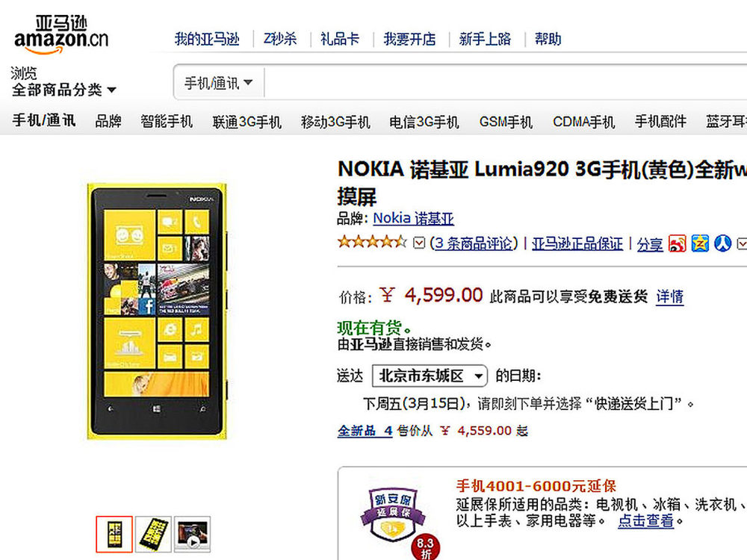Click 详情 link for free shipping

[x=670, y=296]
